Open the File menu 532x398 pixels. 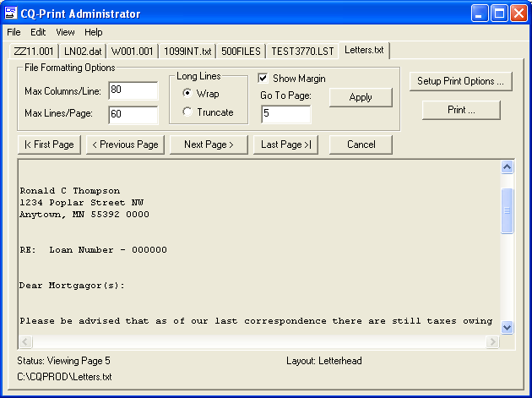(14, 32)
